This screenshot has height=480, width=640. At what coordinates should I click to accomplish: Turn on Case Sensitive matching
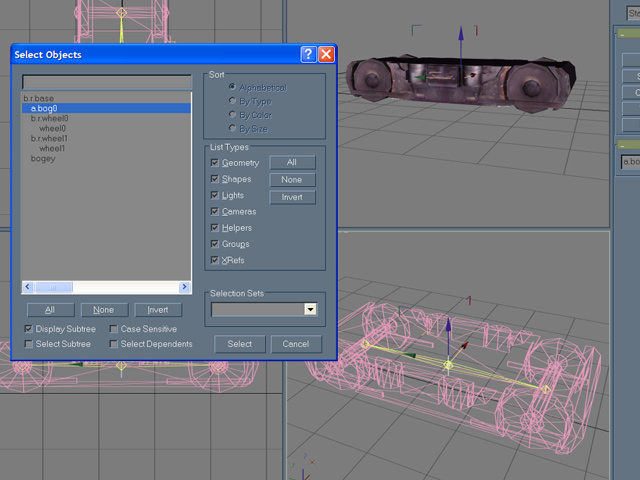click(114, 329)
